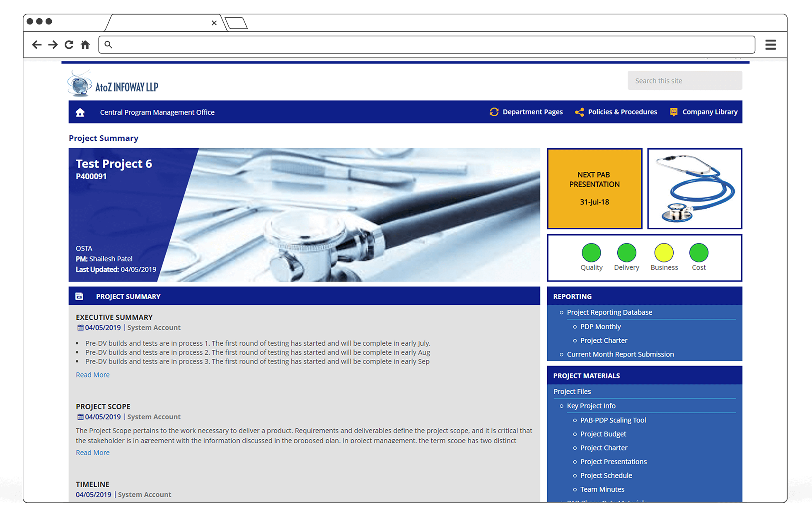
Task: Click the share icon next to Policies & Procedures
Action: point(579,112)
